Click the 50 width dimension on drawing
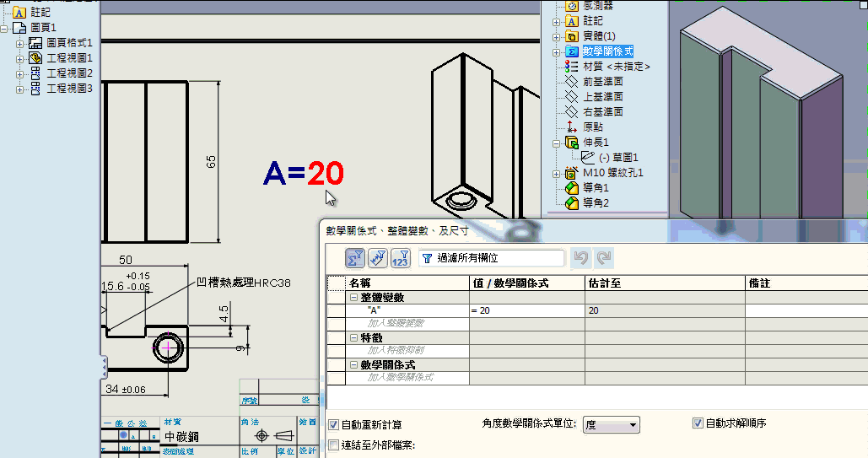 (x=126, y=260)
